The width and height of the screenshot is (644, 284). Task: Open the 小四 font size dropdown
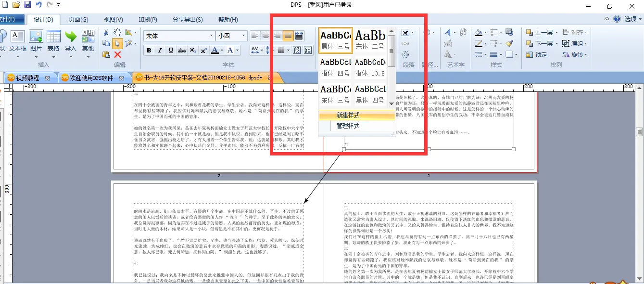coord(243,36)
